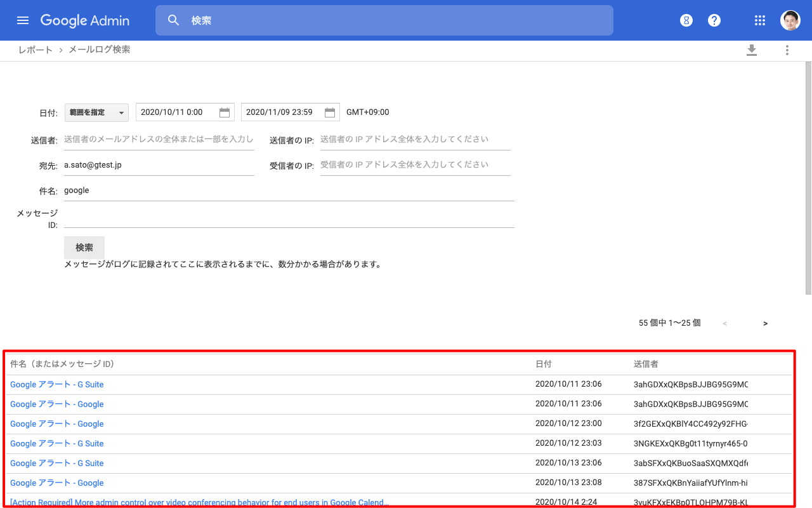Click the vertical page scrollbar
Image resolution: width=812 pixels, height=508 pixels.
(x=808, y=178)
